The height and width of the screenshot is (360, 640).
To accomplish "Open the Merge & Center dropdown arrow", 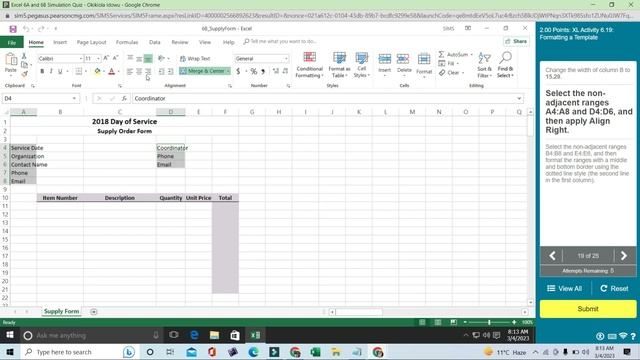I will click(228, 71).
